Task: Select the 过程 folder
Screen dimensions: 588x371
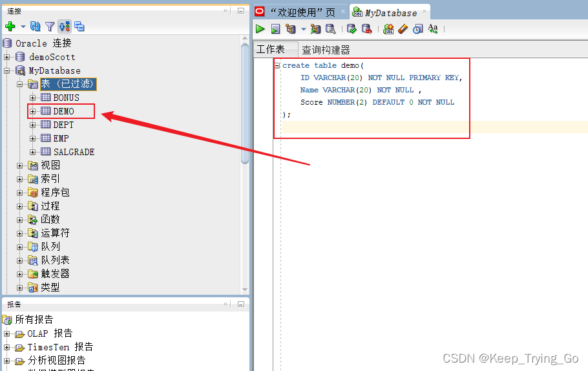Action: (50, 206)
